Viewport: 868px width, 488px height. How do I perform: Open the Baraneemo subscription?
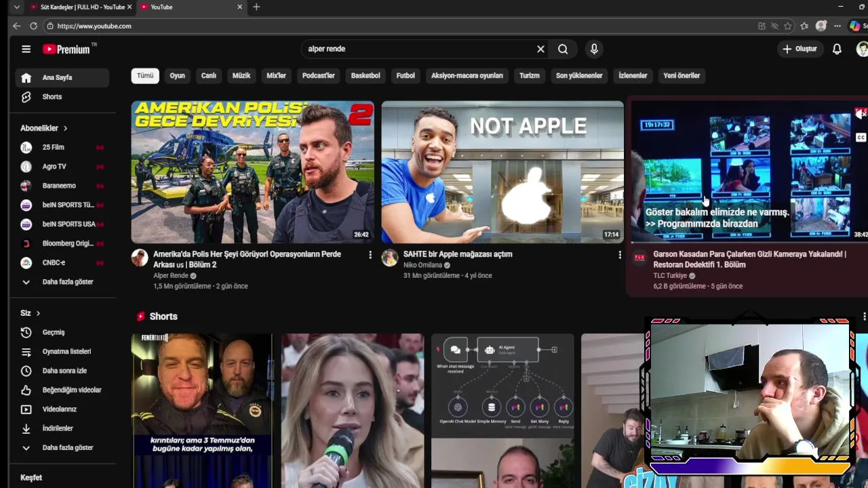coord(62,186)
